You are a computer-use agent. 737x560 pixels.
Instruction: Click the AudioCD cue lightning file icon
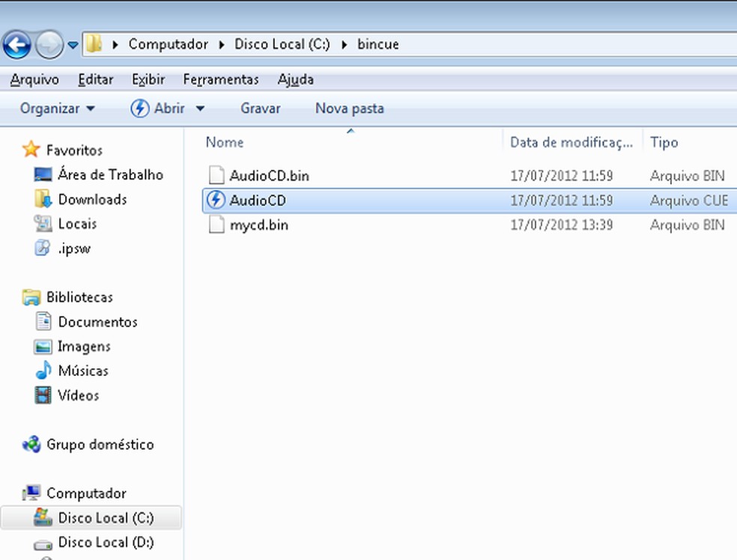pos(216,200)
